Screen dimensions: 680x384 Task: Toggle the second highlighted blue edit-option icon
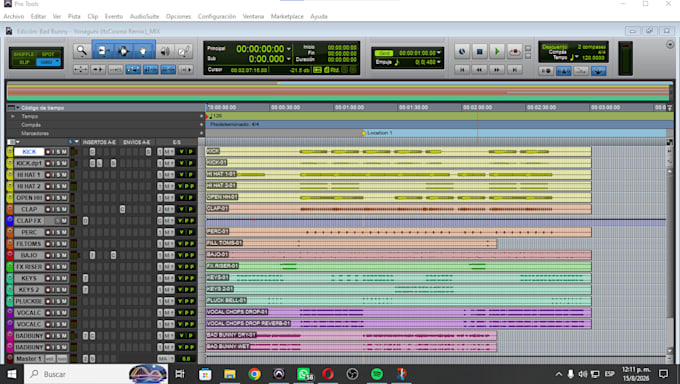tap(150, 69)
